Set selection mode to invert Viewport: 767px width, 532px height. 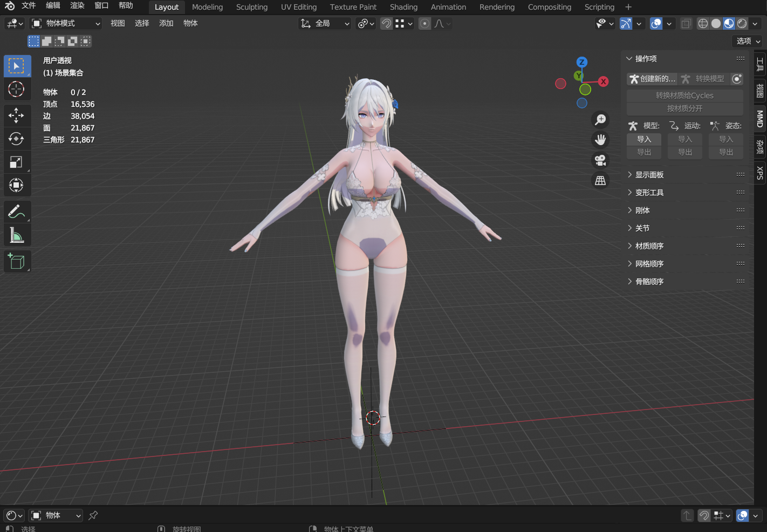(73, 41)
